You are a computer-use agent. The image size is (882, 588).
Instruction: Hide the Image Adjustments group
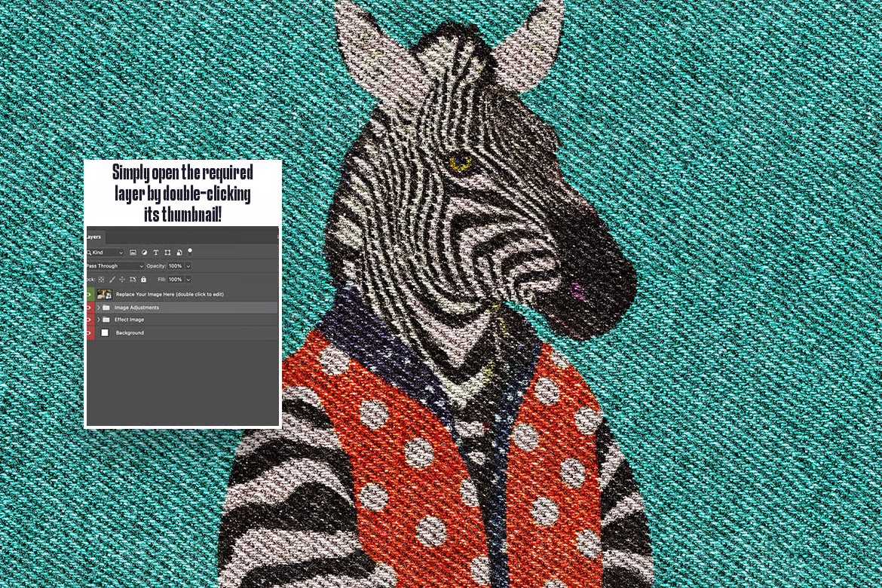click(87, 308)
